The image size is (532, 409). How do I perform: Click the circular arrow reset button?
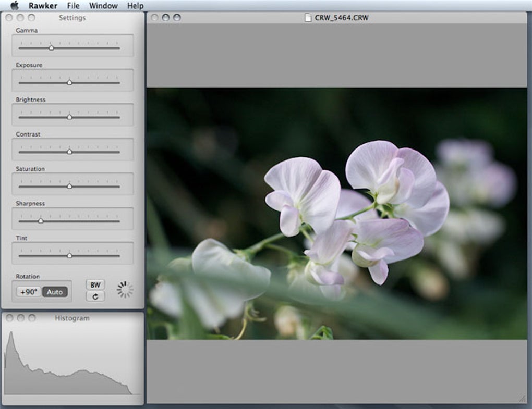click(x=95, y=296)
